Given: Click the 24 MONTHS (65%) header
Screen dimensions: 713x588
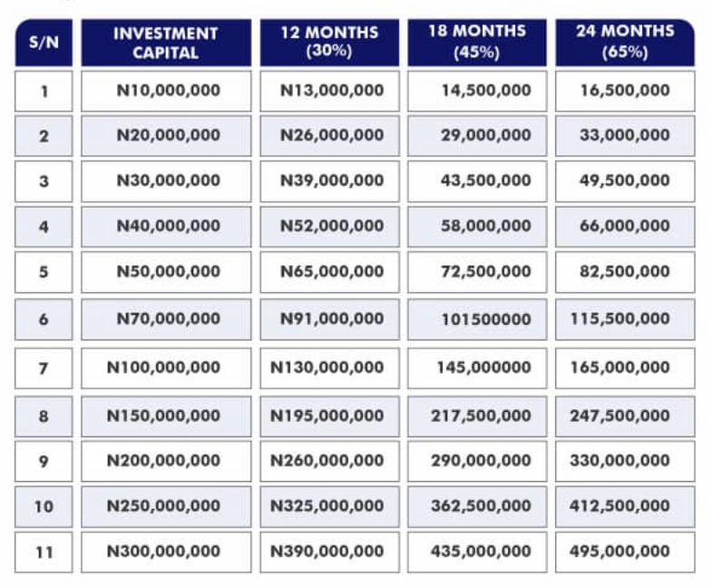Looking at the screenshot, I should coord(625,43).
